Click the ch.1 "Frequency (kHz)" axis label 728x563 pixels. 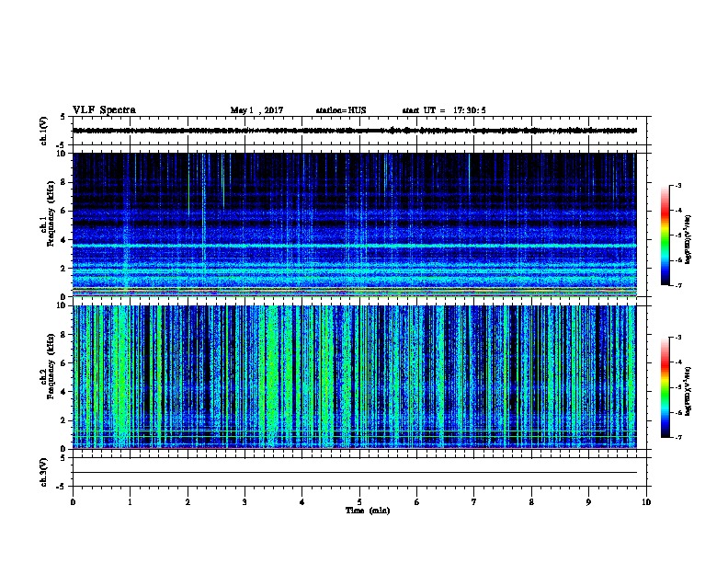(x=51, y=213)
